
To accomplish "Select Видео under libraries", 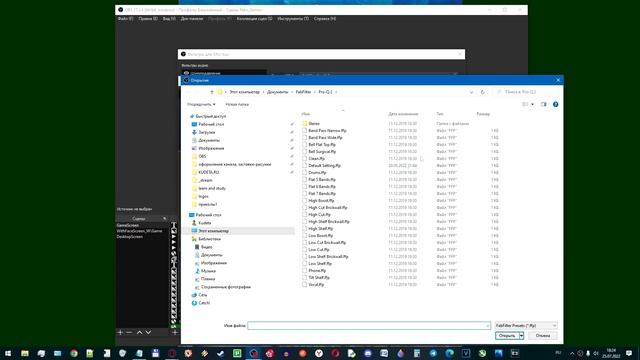I will tap(207, 247).
